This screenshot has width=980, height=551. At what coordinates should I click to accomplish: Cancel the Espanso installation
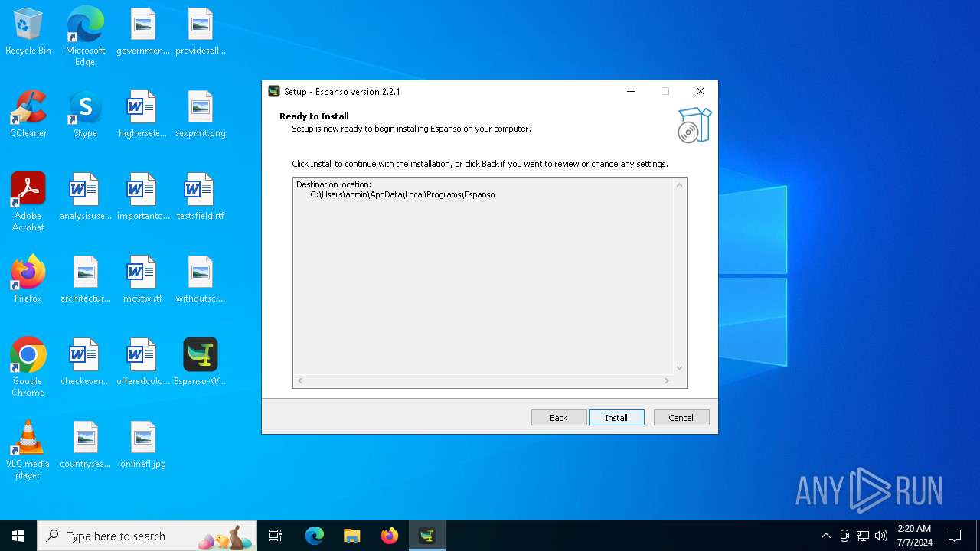click(681, 418)
